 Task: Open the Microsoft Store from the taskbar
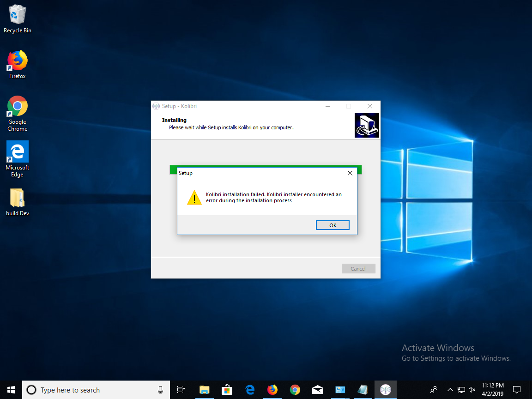click(x=227, y=390)
